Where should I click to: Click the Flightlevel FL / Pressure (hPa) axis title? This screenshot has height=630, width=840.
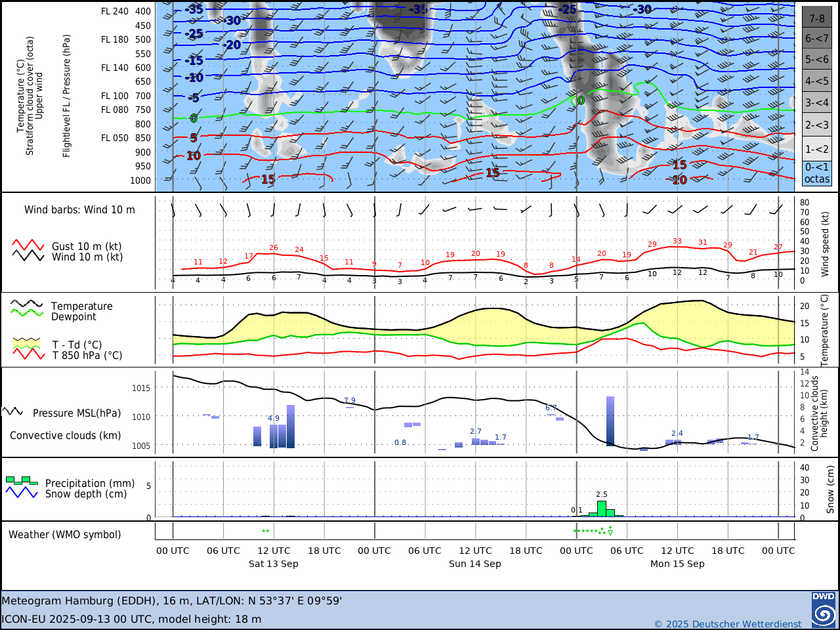click(67, 96)
